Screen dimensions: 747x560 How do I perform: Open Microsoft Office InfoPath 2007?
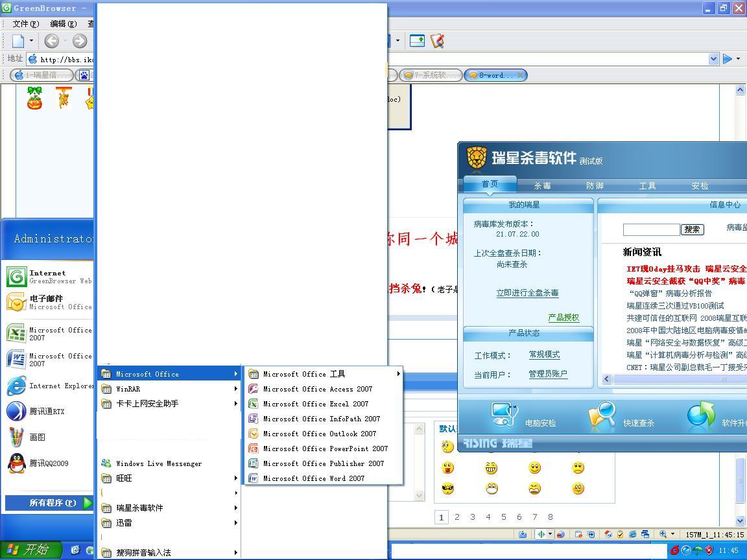(323, 419)
